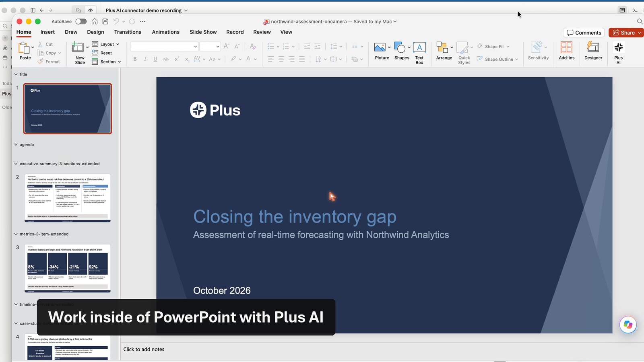
Task: Click to add notes below slide
Action: 144,349
